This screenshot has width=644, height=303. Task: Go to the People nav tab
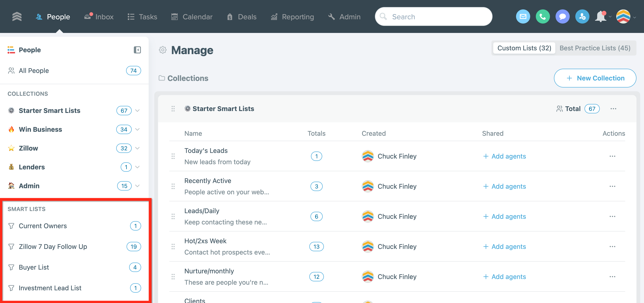pos(53,17)
